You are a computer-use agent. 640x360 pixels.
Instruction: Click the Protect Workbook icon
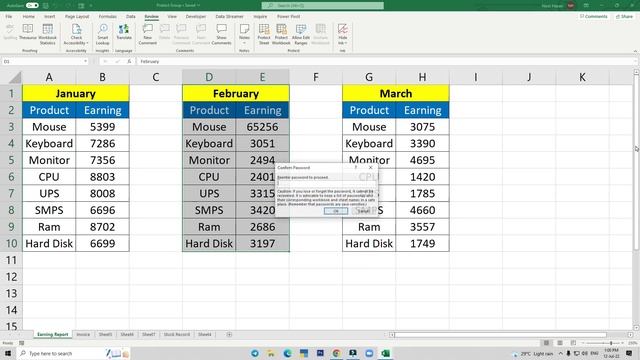[x=281, y=29]
